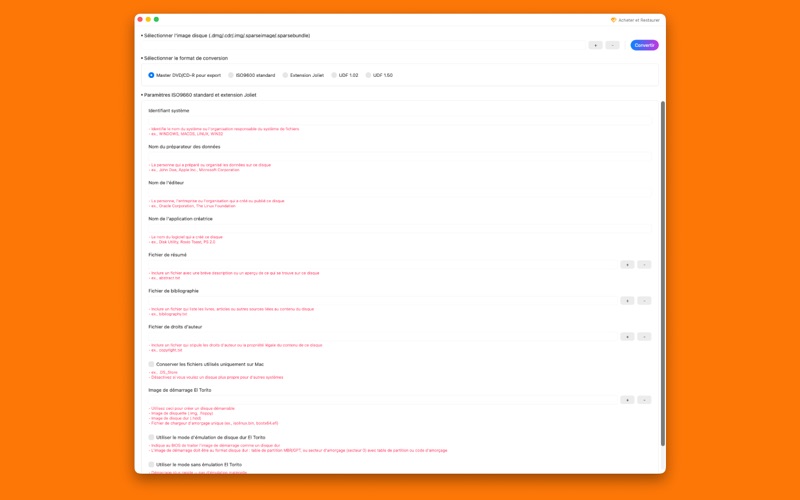Select Extension Joliet format

pos(303,75)
